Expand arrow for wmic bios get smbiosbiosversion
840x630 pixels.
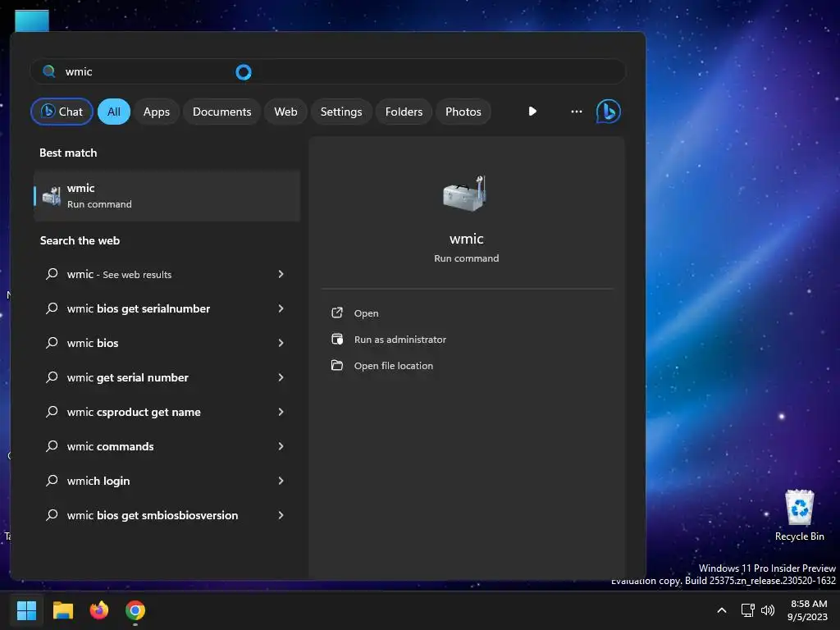point(281,515)
